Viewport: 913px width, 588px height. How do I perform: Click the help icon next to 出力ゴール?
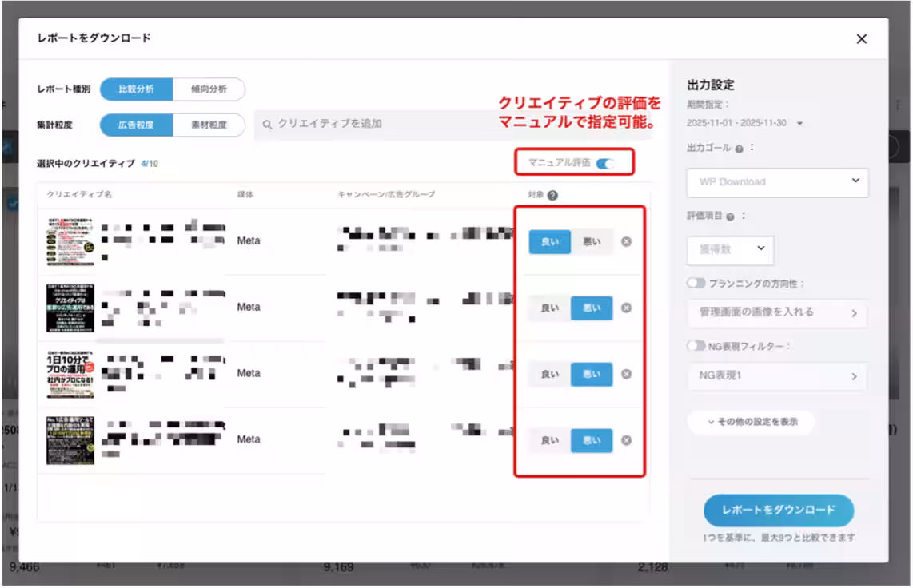coord(739,149)
